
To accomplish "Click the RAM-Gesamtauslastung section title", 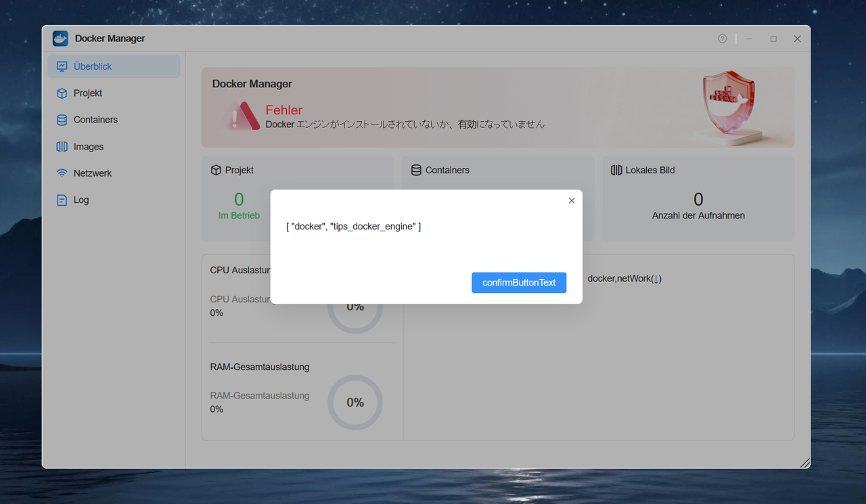I will point(260,367).
